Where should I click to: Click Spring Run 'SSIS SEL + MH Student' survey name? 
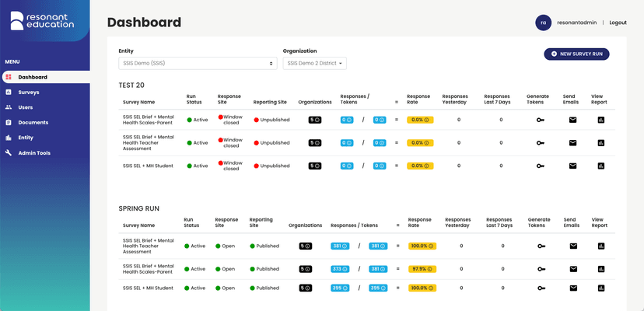148,288
